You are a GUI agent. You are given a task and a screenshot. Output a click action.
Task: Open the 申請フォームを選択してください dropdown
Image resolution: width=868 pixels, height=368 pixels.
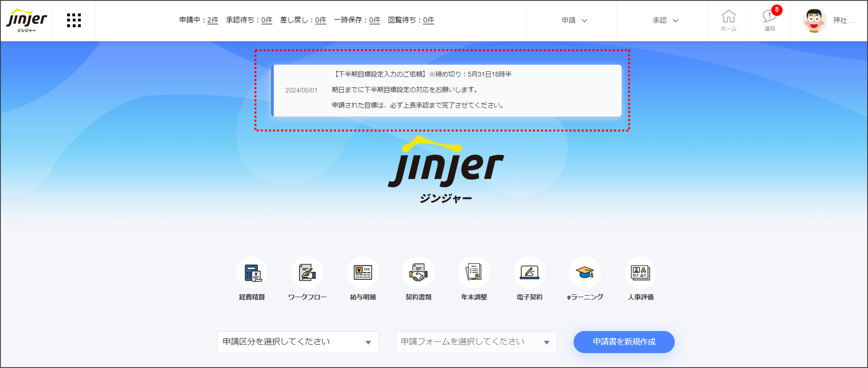(x=476, y=342)
